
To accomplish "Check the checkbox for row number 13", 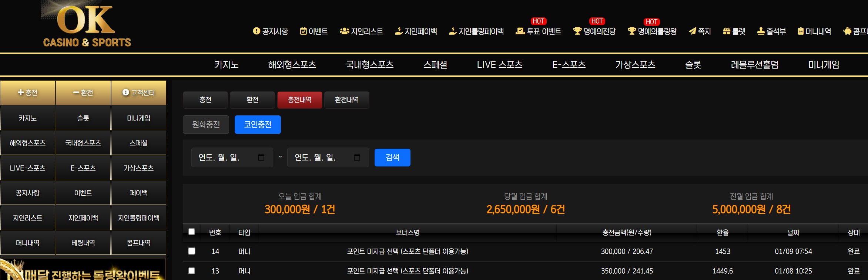I will point(192,271).
